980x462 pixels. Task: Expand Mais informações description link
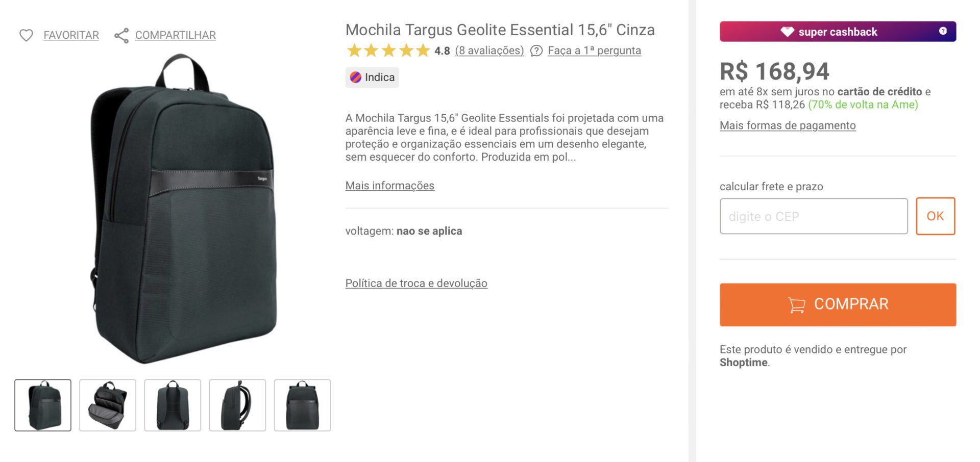tap(390, 186)
